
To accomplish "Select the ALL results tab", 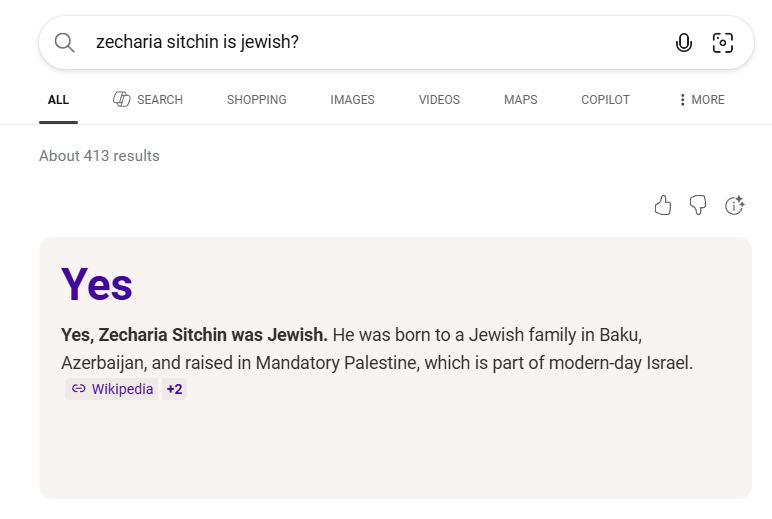I will (x=58, y=100).
